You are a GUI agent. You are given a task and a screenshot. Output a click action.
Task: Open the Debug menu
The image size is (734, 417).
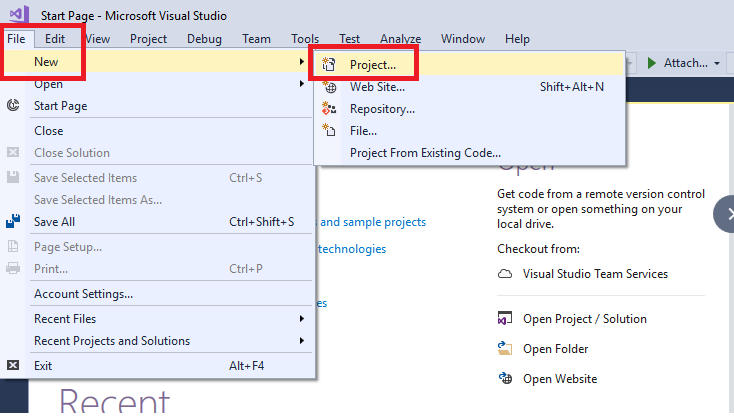[x=204, y=39]
